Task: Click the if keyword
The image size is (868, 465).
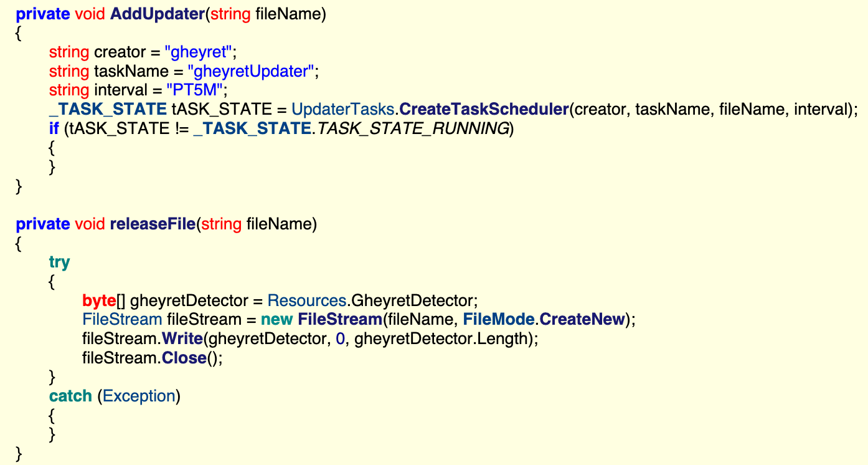Action: pyautogui.click(x=54, y=129)
